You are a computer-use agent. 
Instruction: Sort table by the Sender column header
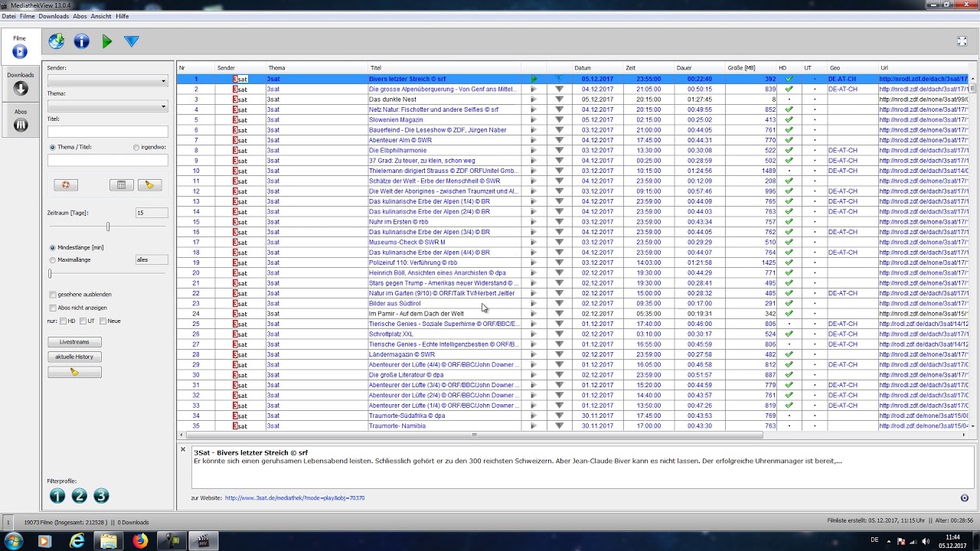pyautogui.click(x=240, y=68)
